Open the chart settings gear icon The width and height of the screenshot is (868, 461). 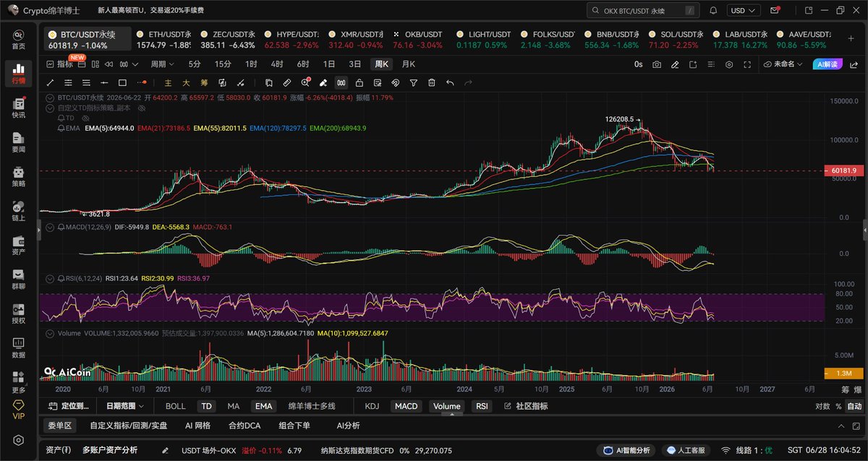click(x=728, y=64)
